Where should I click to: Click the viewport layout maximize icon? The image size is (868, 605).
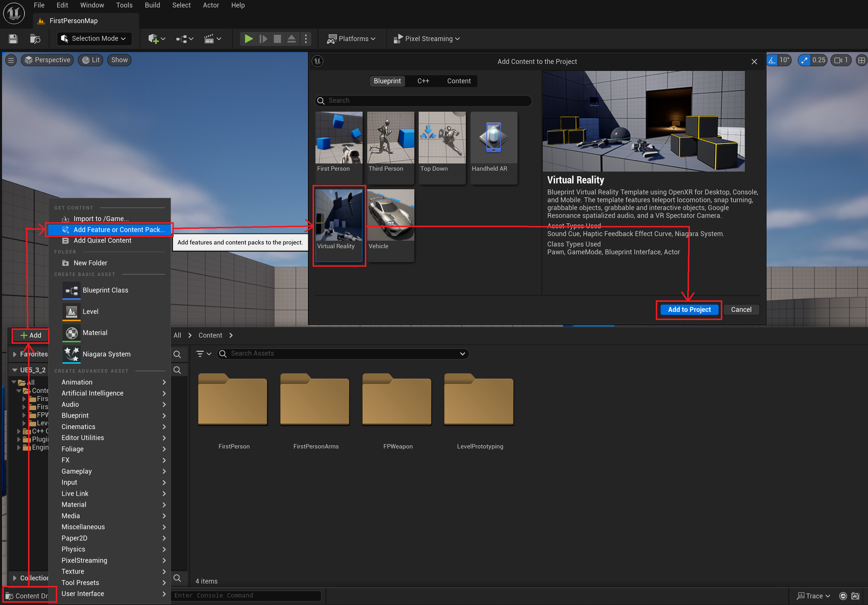point(861,60)
